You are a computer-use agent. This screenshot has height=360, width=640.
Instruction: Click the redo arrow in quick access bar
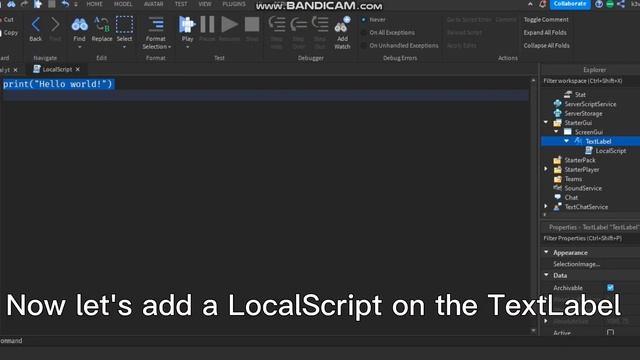(x=24, y=4)
